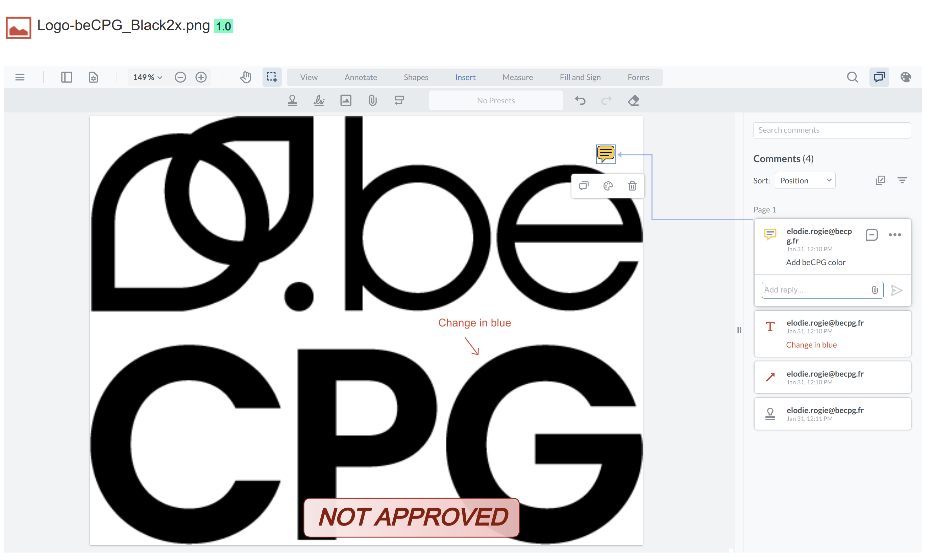Select the Eraser tool

pyautogui.click(x=633, y=100)
